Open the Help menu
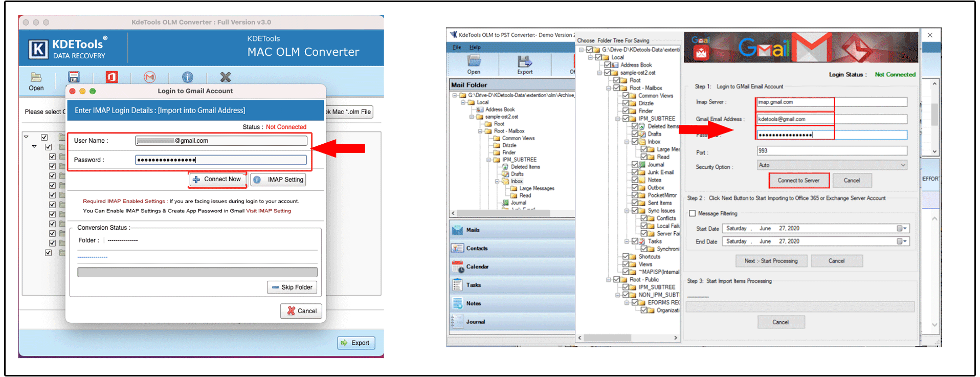Screen dimensions: 980x377 (x=475, y=48)
